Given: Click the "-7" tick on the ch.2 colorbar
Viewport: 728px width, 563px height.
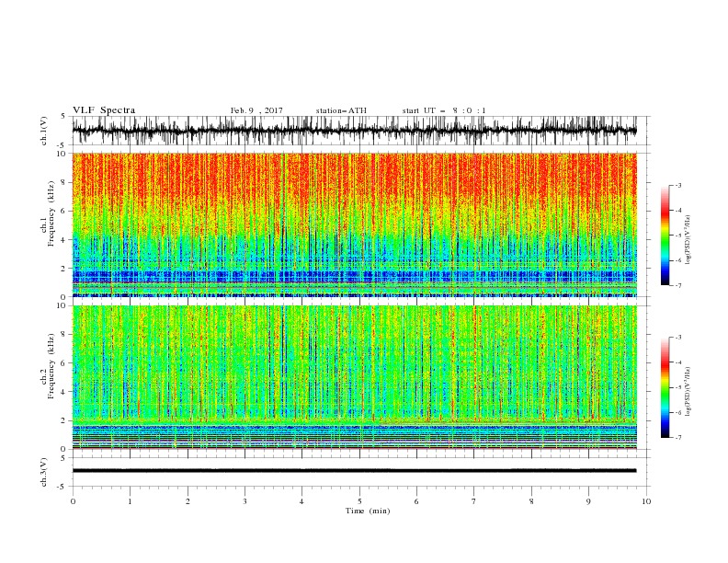Looking at the screenshot, I should click(x=677, y=437).
